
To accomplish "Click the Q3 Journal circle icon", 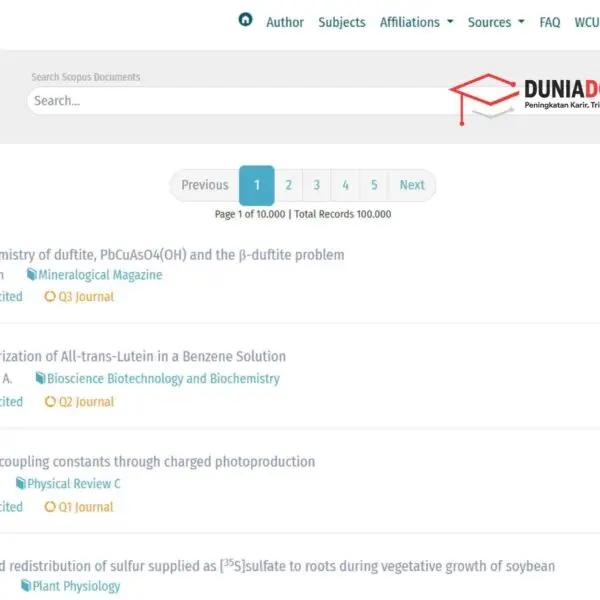I will (x=50, y=297).
